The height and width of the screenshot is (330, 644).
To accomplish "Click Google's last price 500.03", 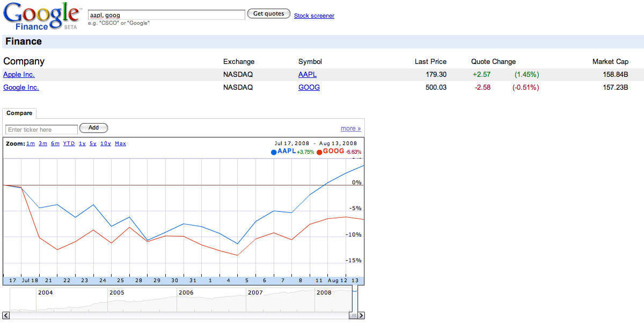I will tap(436, 88).
